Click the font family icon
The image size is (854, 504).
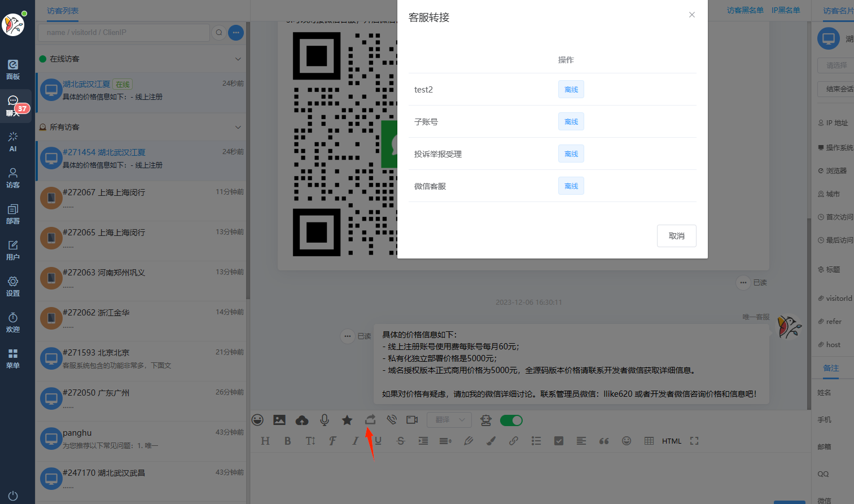coord(332,441)
